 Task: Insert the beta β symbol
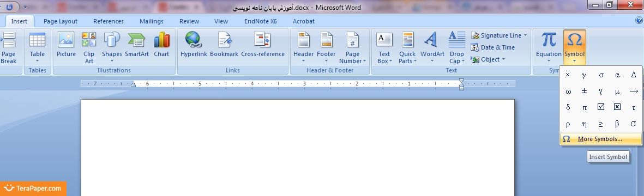(617, 124)
